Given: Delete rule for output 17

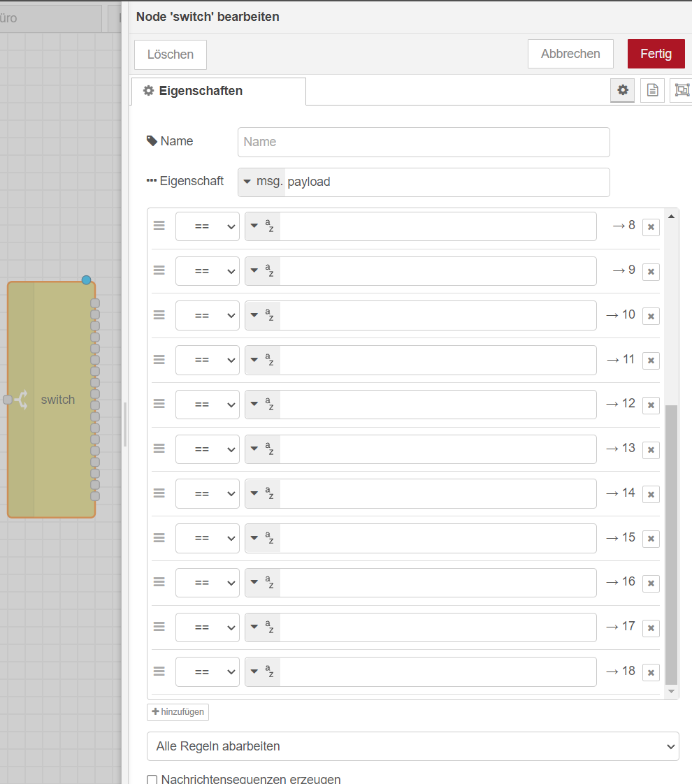Looking at the screenshot, I should [x=651, y=627].
